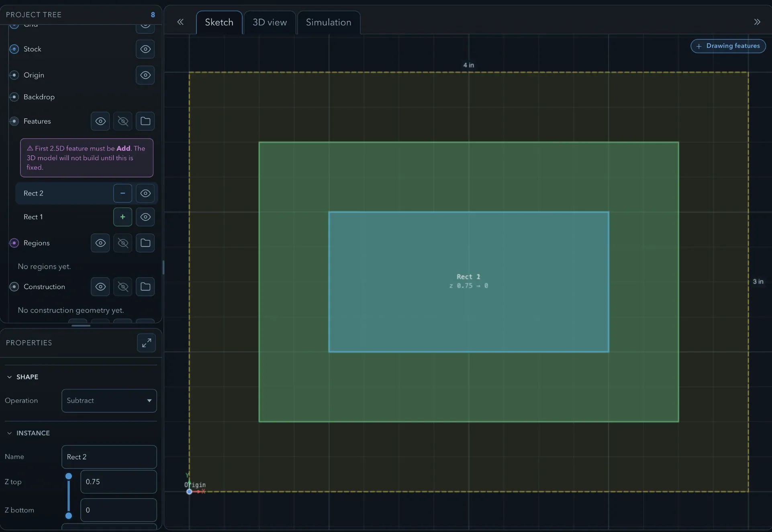Hide all Construction geometry
The height and width of the screenshot is (532, 772).
[x=123, y=287]
